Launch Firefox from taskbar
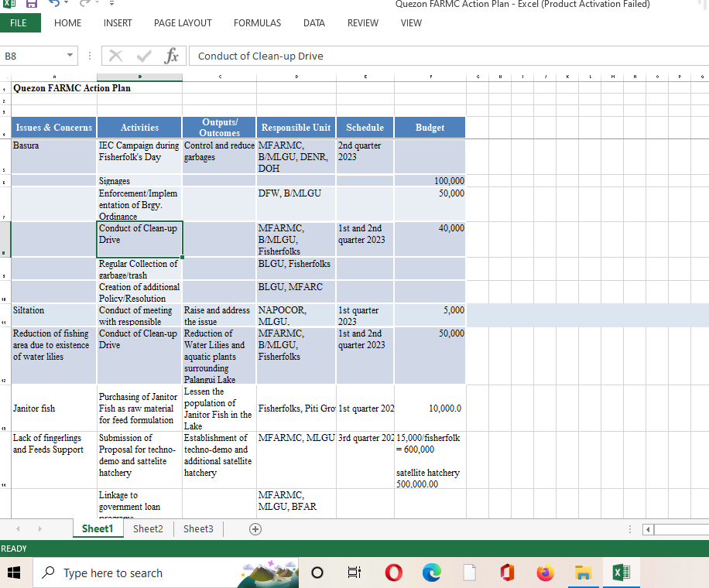The width and height of the screenshot is (709, 588). [546, 573]
